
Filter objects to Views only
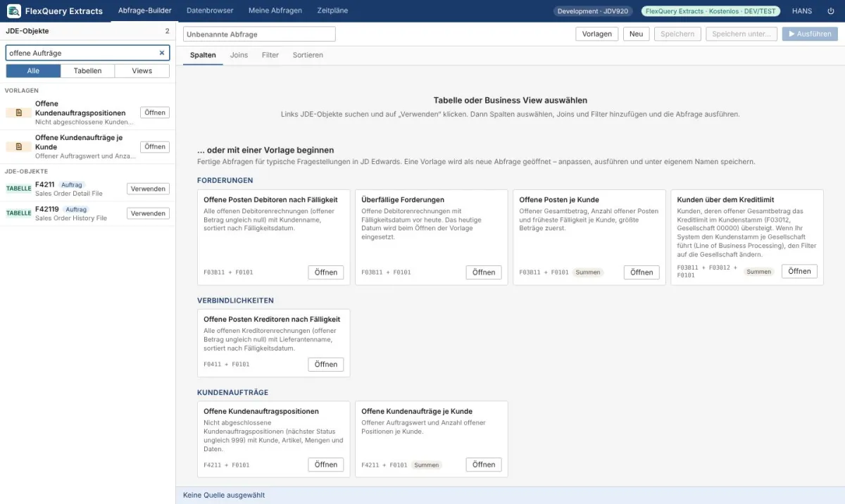click(142, 70)
